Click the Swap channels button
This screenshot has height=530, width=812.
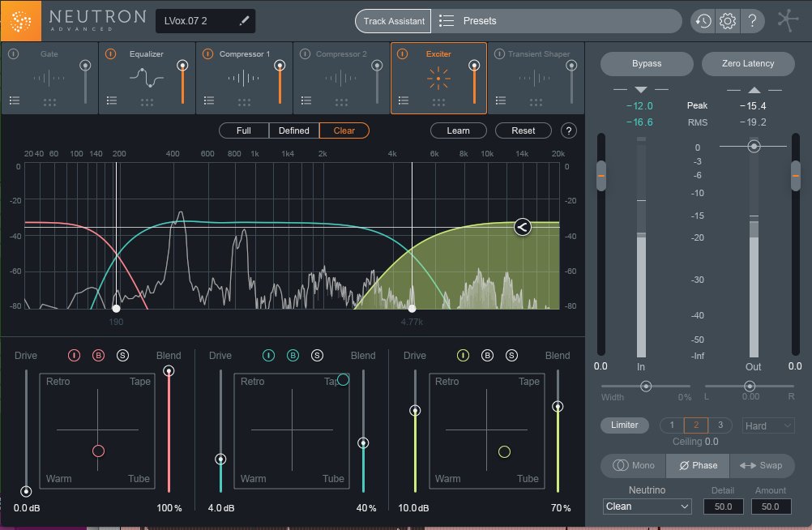coord(763,465)
